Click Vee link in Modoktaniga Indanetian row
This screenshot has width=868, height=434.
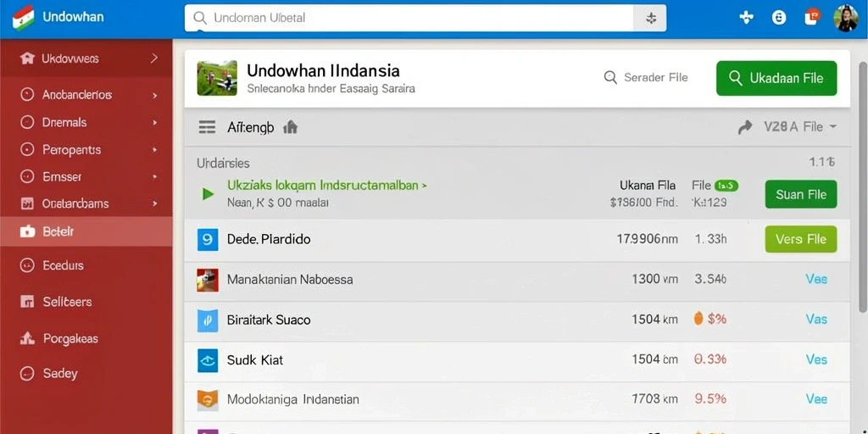coord(816,399)
